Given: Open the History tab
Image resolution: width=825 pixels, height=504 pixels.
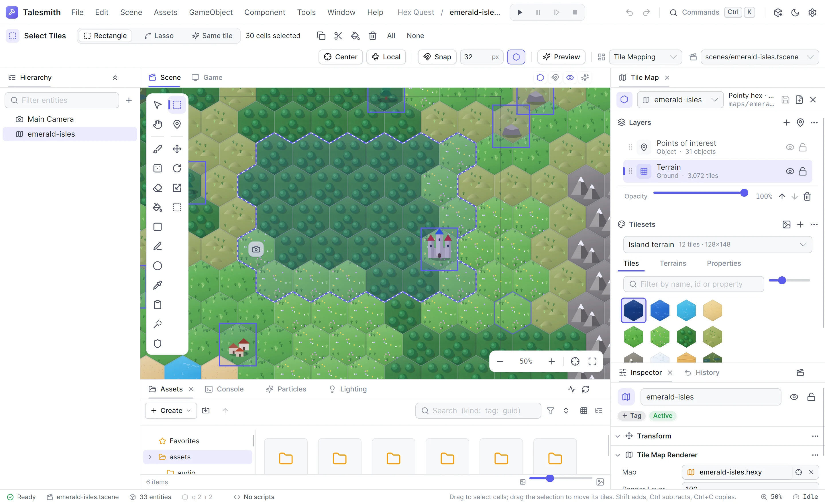Looking at the screenshot, I should [702, 373].
